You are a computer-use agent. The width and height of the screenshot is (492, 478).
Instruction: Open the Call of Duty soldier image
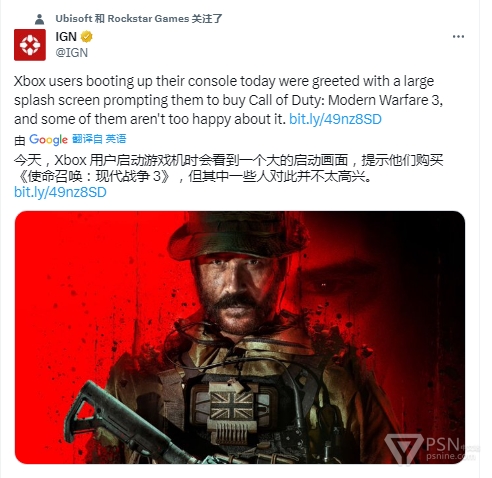240,337
